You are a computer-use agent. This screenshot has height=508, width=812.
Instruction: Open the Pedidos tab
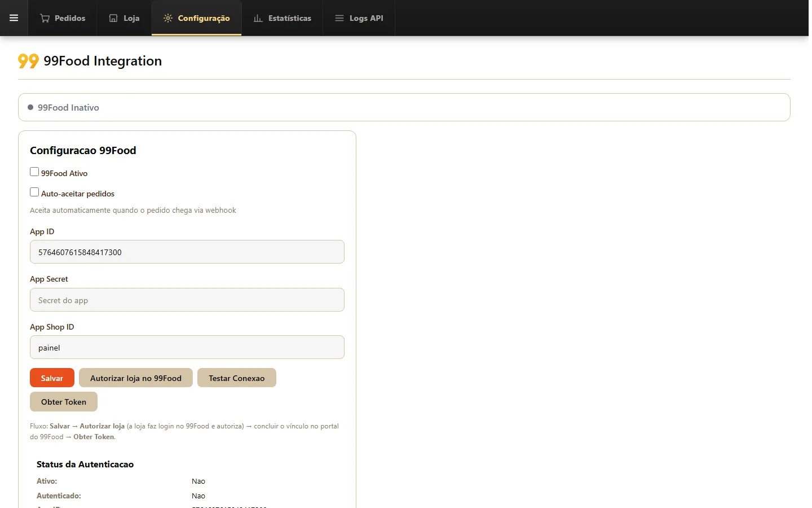pos(63,18)
